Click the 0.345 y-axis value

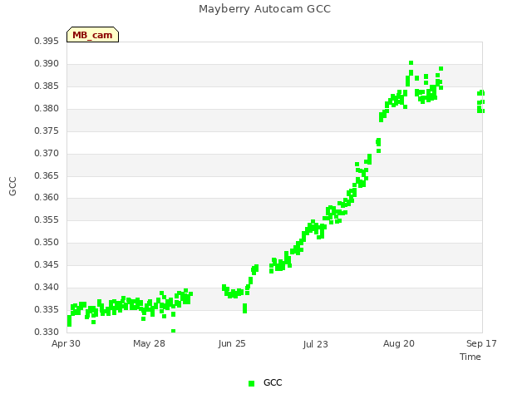tap(47, 264)
